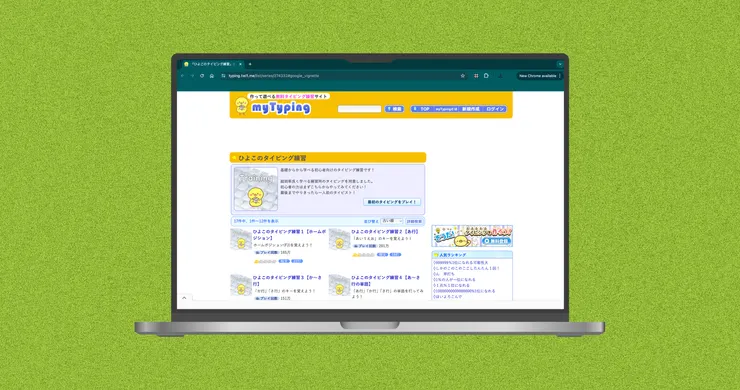The width and height of the screenshot is (740, 390).
Task: Click the Training series thumbnail image
Action: 256,189
